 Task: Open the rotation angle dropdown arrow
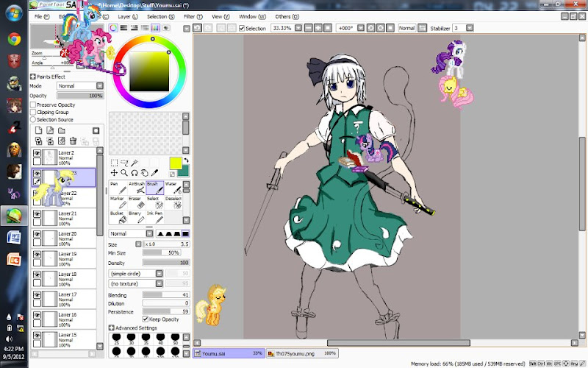tap(361, 28)
